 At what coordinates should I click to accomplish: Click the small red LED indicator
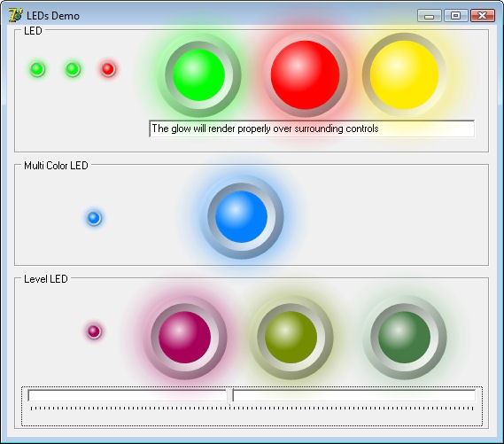coord(108,69)
